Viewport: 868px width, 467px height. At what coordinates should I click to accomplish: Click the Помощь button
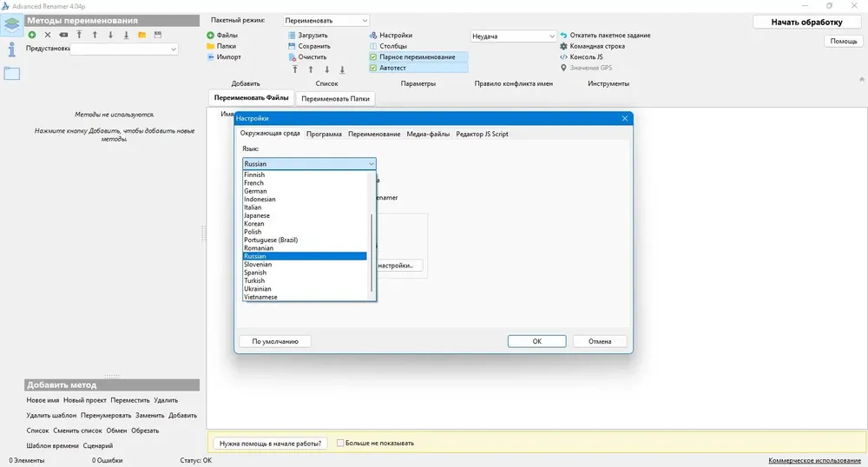(844, 41)
